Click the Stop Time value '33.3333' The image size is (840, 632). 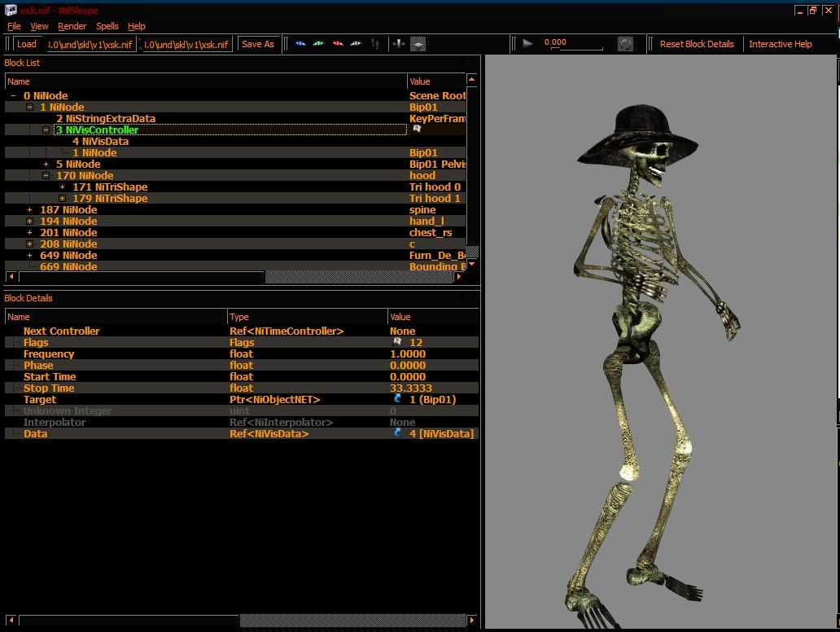coord(411,388)
